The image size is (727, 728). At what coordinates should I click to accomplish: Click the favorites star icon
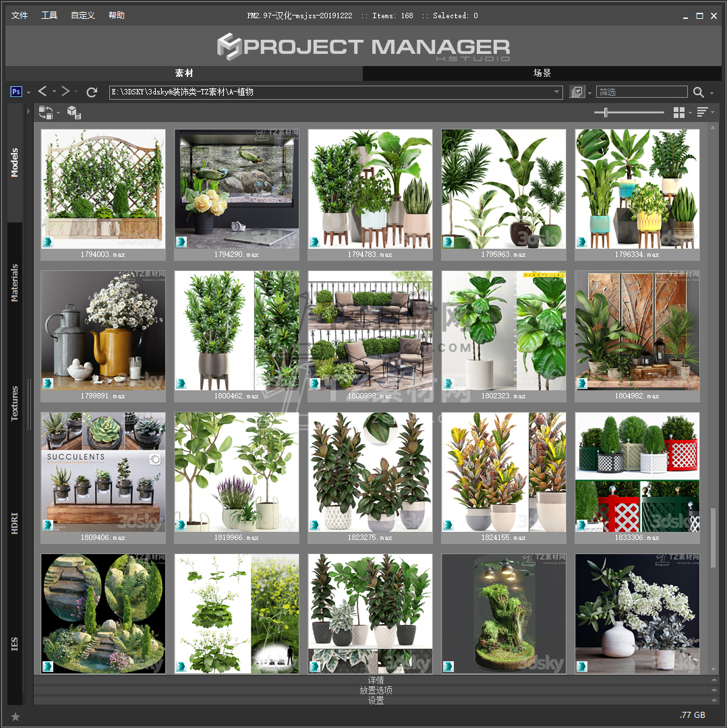point(16,717)
